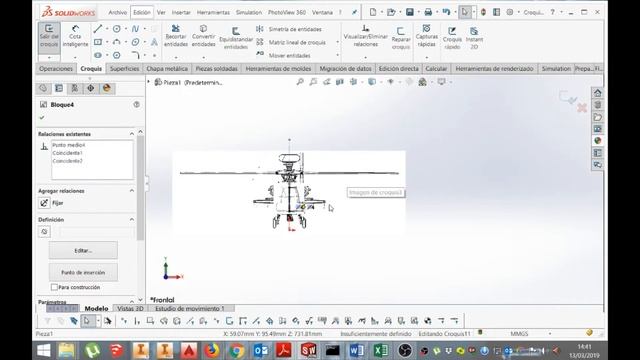Screen dimensions: 640x360
Task: Select the Spline sketch tool
Action: 135,29
